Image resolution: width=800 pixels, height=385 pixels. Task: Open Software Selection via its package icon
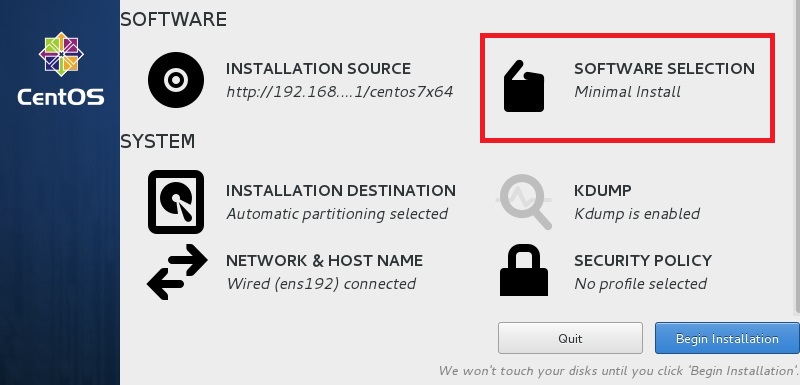[x=524, y=86]
